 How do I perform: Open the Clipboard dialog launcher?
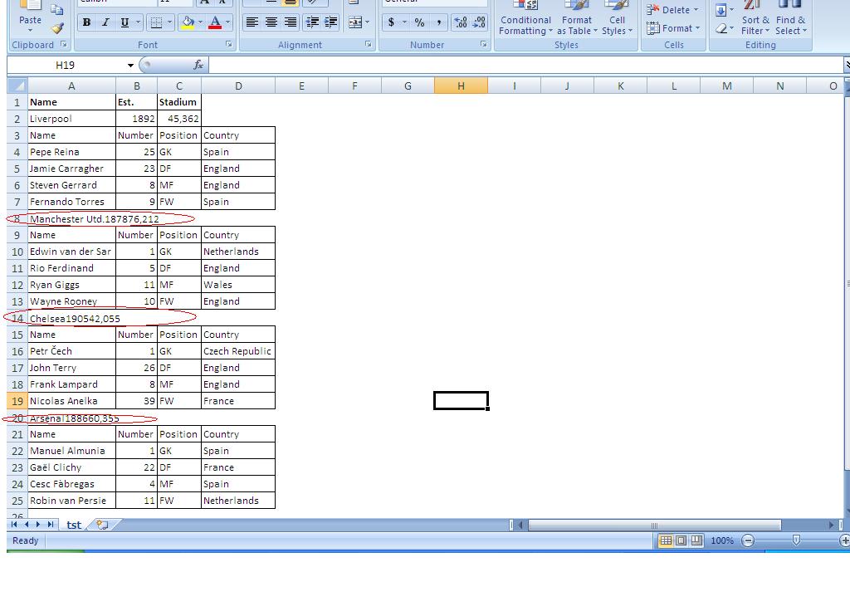pyautogui.click(x=63, y=45)
